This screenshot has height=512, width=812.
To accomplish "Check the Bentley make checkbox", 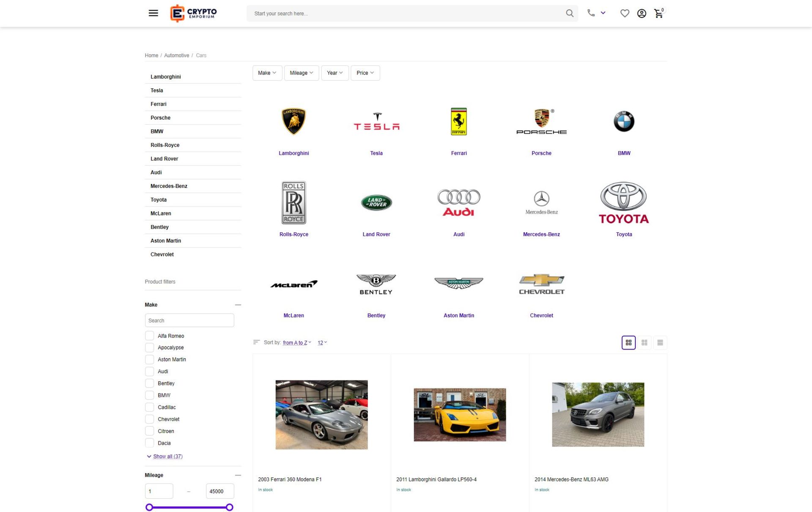I will pyautogui.click(x=149, y=383).
